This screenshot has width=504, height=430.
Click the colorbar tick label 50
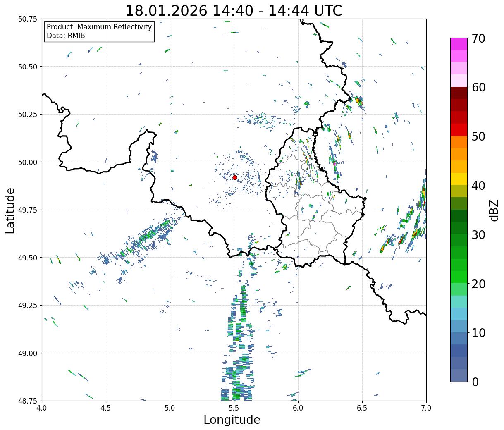[478, 136]
